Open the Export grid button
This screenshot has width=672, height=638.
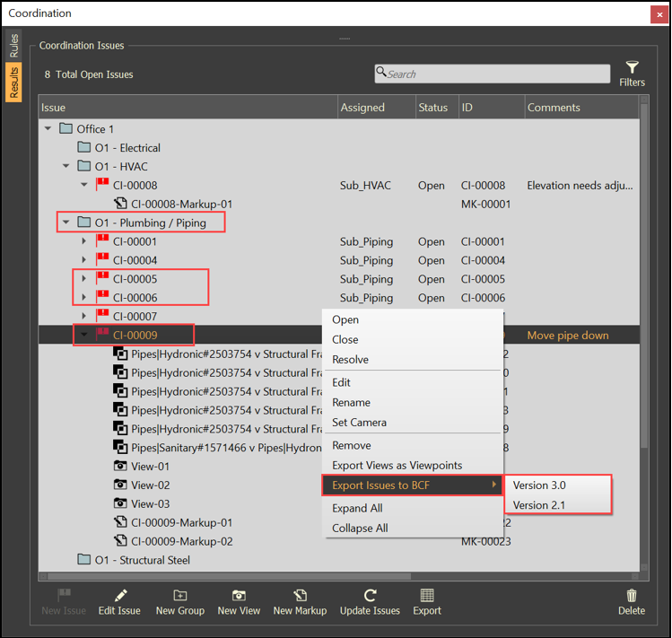click(427, 602)
